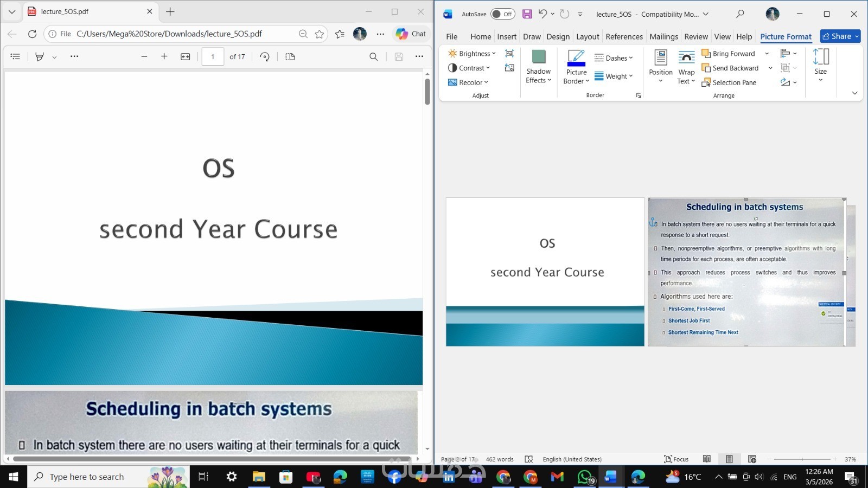Click the PDF page number field
The height and width of the screenshot is (488, 868).
(x=213, y=56)
